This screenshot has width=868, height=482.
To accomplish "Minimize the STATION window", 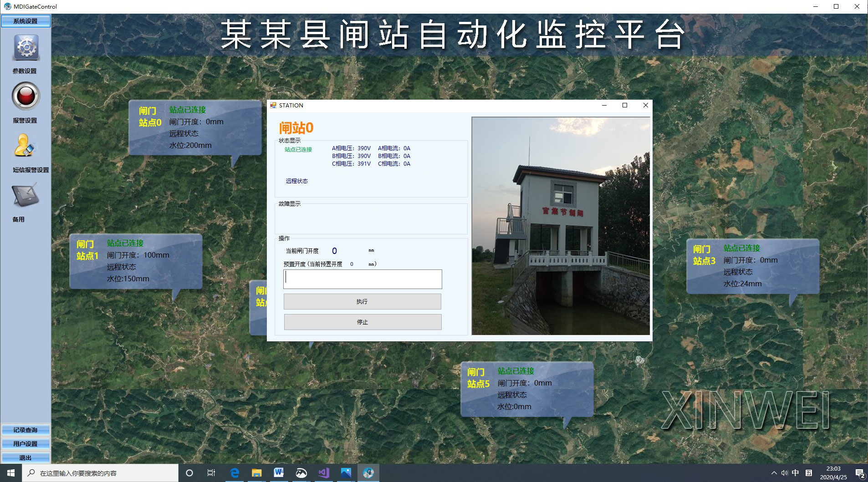I will (604, 105).
